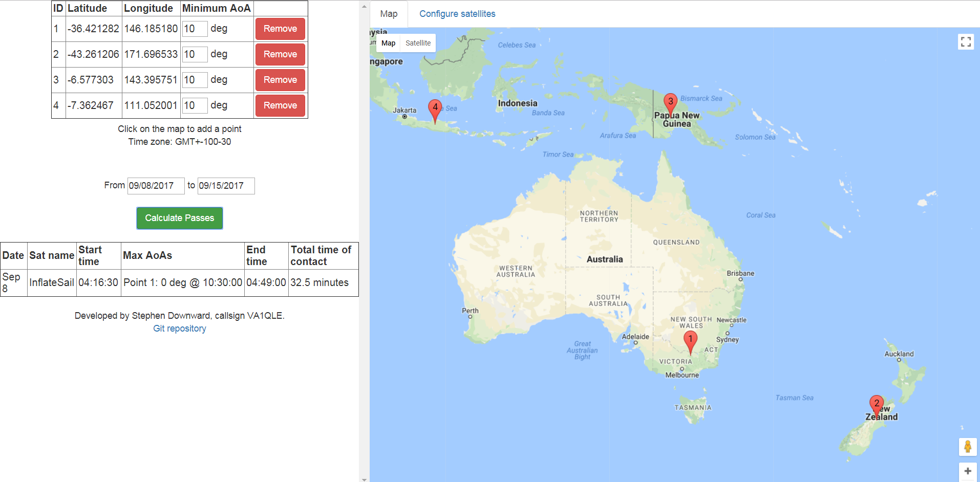
Task: Click the end date field 09/15/2017
Action: pyautogui.click(x=226, y=186)
